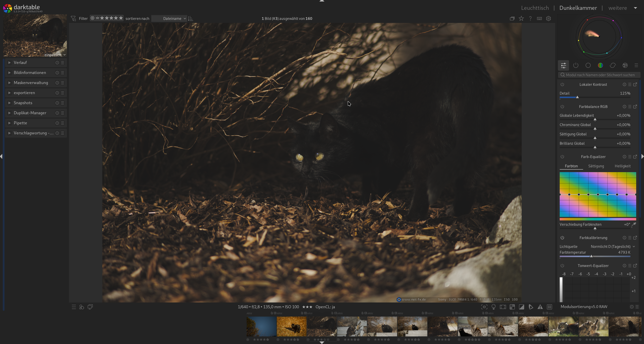
Task: Click the module search field
Action: pyautogui.click(x=600, y=75)
